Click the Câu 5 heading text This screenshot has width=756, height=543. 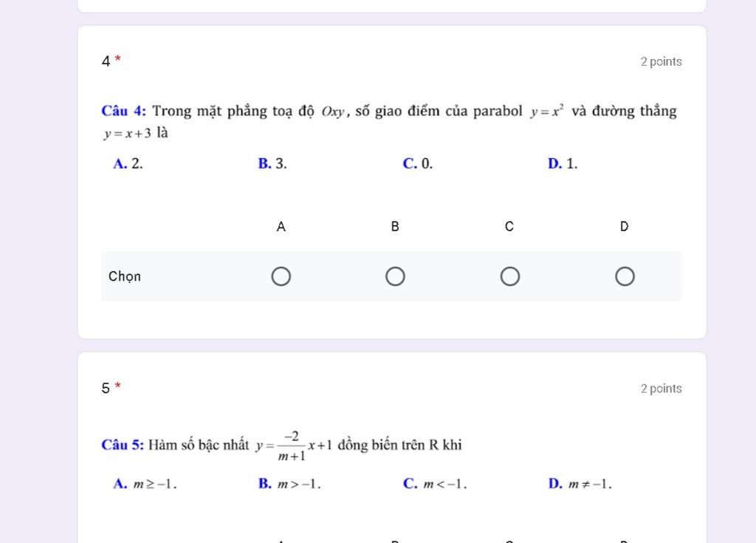[x=123, y=445]
